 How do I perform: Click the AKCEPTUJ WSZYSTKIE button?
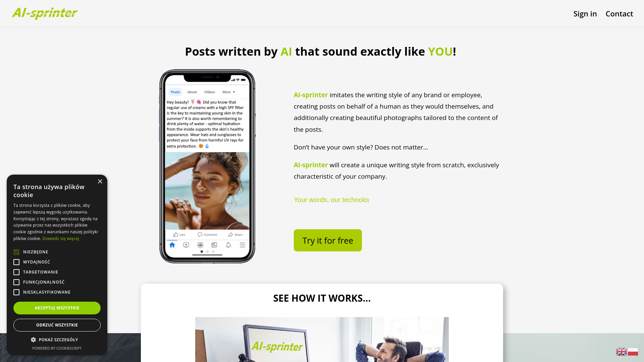[57, 308]
